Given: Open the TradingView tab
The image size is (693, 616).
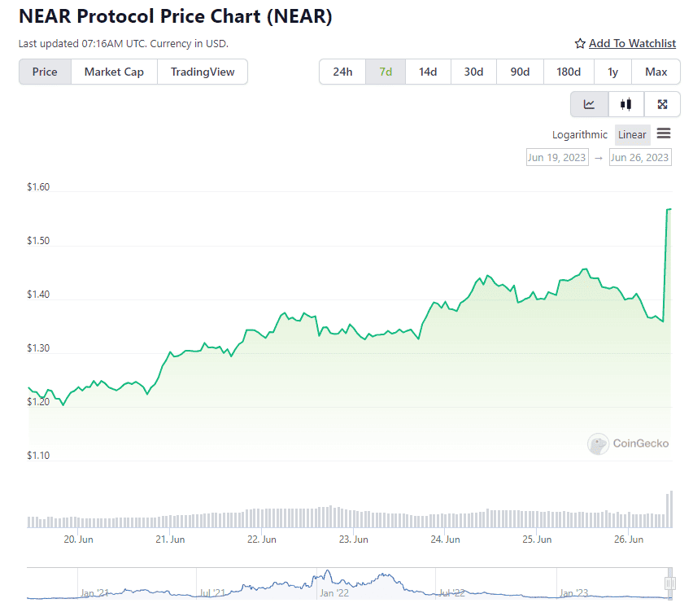Looking at the screenshot, I should [x=202, y=72].
